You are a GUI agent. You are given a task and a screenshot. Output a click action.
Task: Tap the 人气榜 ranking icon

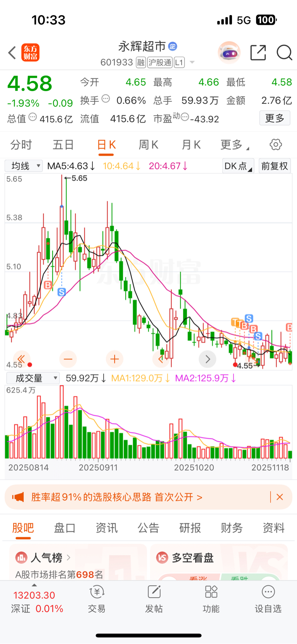pos(21,558)
